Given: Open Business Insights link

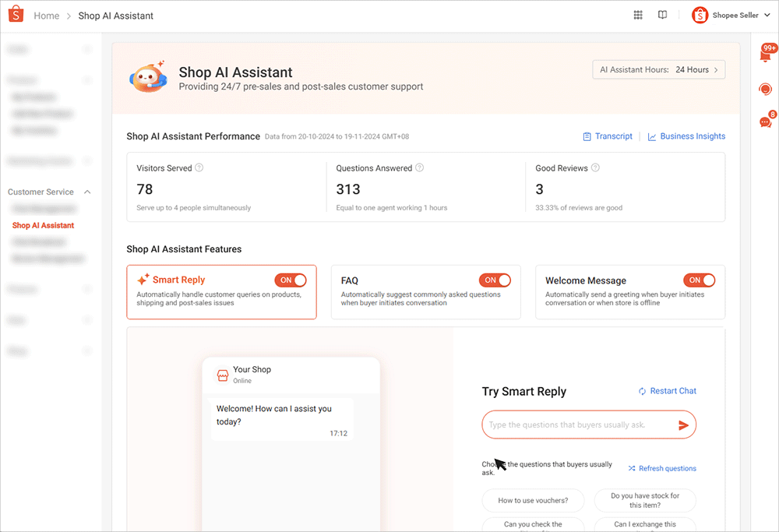Looking at the screenshot, I should point(686,136).
